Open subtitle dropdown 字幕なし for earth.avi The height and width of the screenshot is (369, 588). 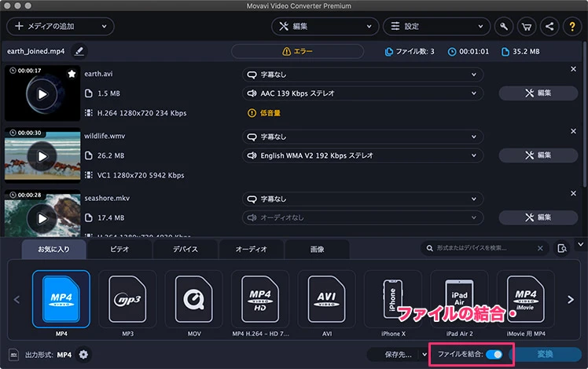click(x=362, y=75)
